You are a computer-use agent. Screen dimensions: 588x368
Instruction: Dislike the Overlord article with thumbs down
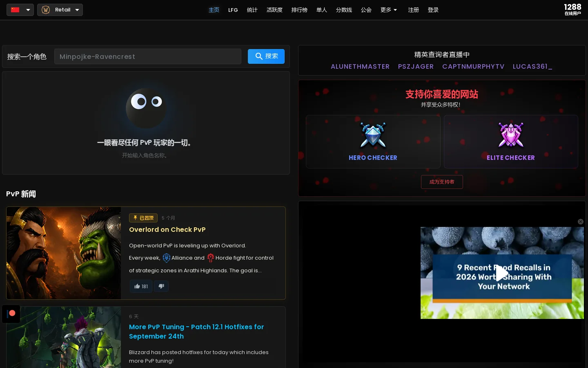coord(161,286)
